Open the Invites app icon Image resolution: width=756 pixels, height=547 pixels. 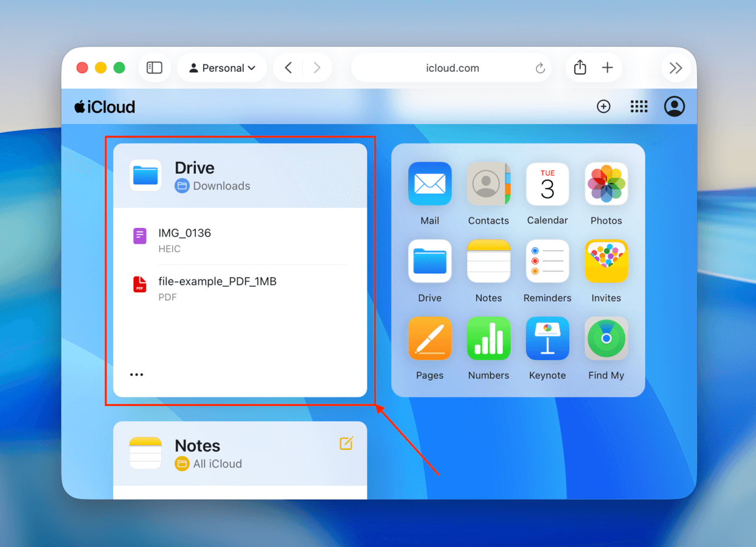tap(606, 261)
